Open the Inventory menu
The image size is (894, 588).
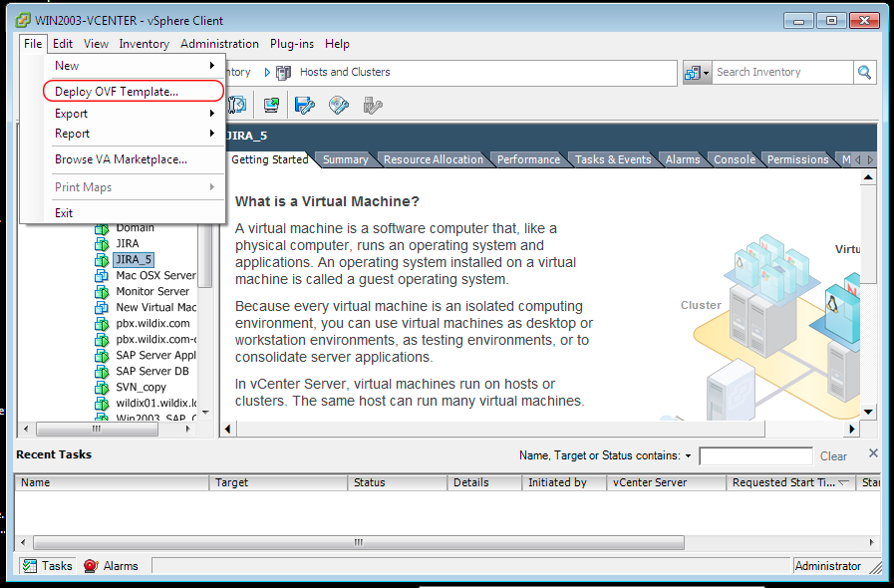pos(145,44)
